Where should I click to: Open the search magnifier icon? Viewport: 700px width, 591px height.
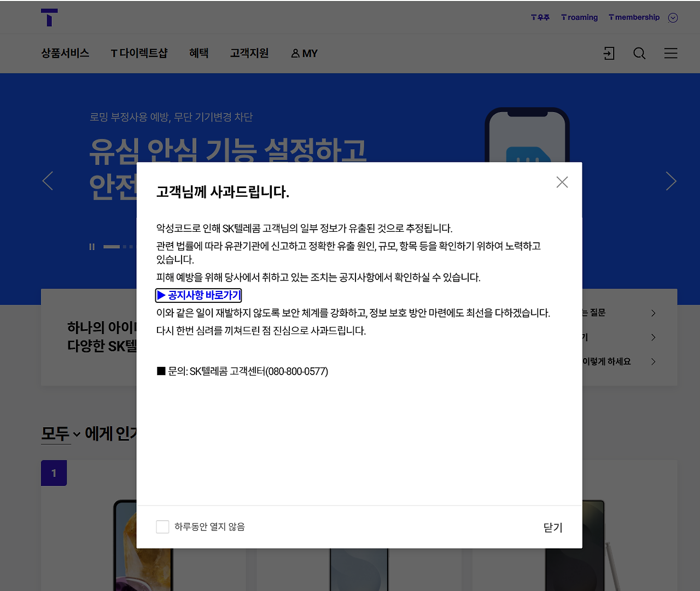(639, 53)
